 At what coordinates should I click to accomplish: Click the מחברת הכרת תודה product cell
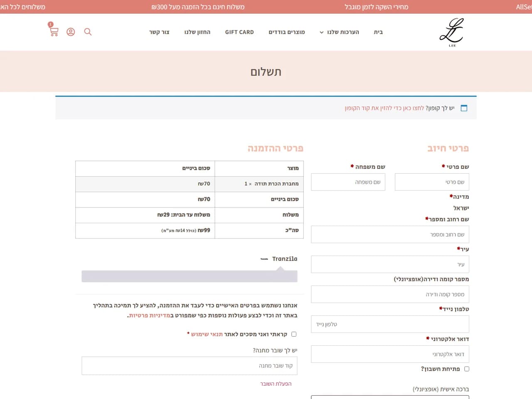[x=259, y=184]
